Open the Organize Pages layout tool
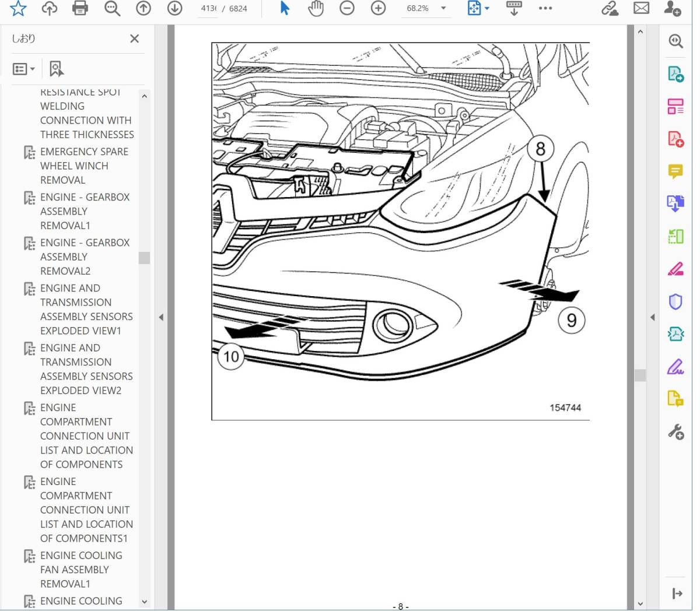This screenshot has height=611, width=700. (675, 107)
